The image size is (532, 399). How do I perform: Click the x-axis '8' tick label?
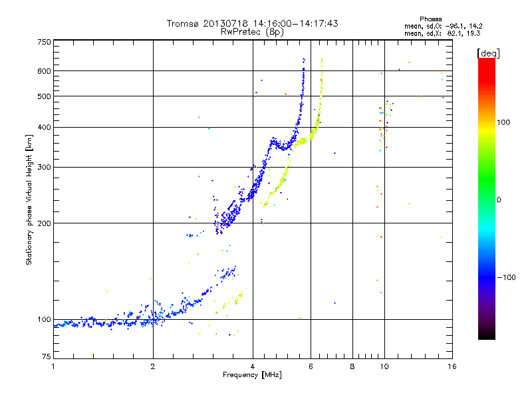[x=352, y=366]
